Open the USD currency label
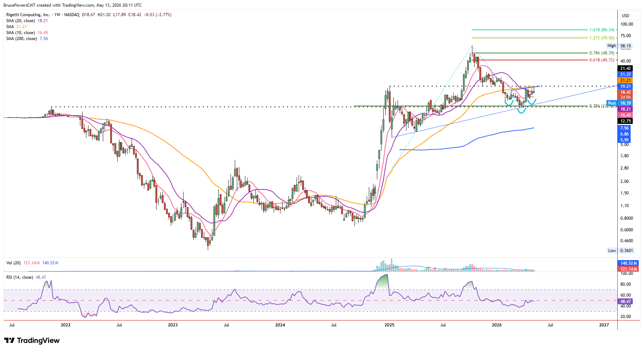 [625, 16]
